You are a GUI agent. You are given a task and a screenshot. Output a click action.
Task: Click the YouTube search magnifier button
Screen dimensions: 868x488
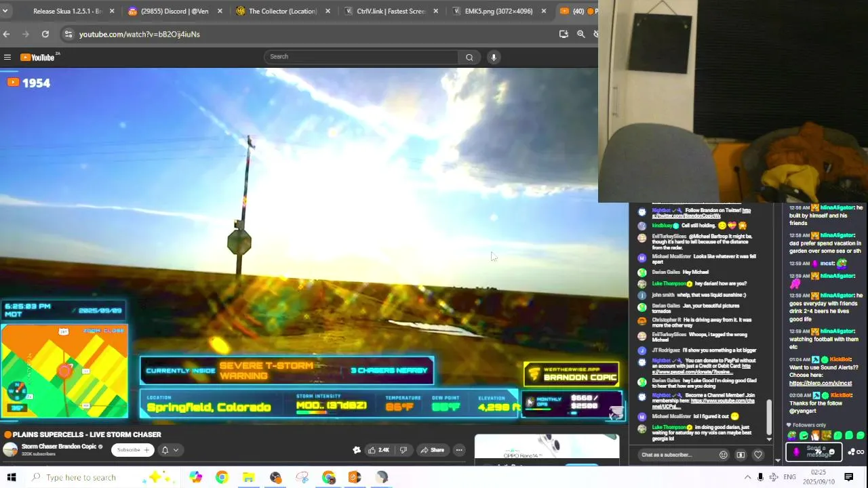[x=469, y=58]
